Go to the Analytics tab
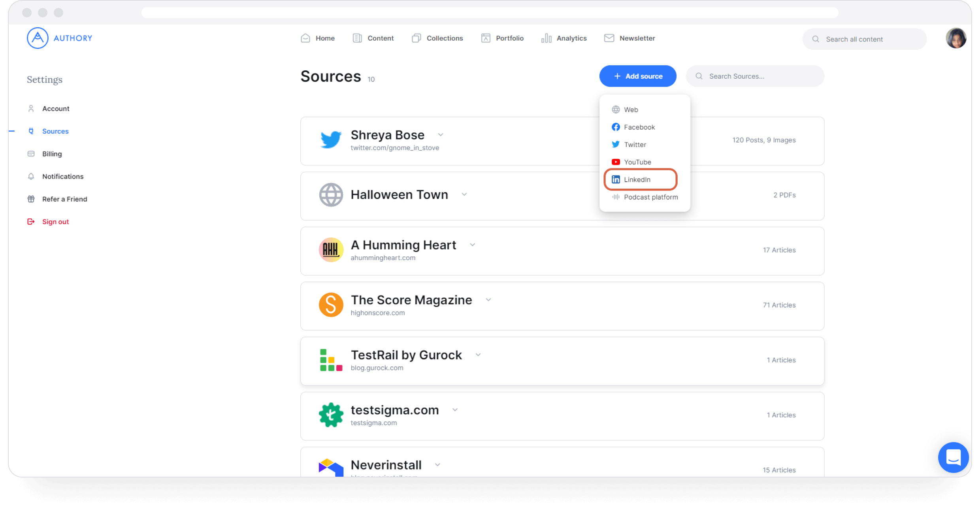 [x=564, y=38]
